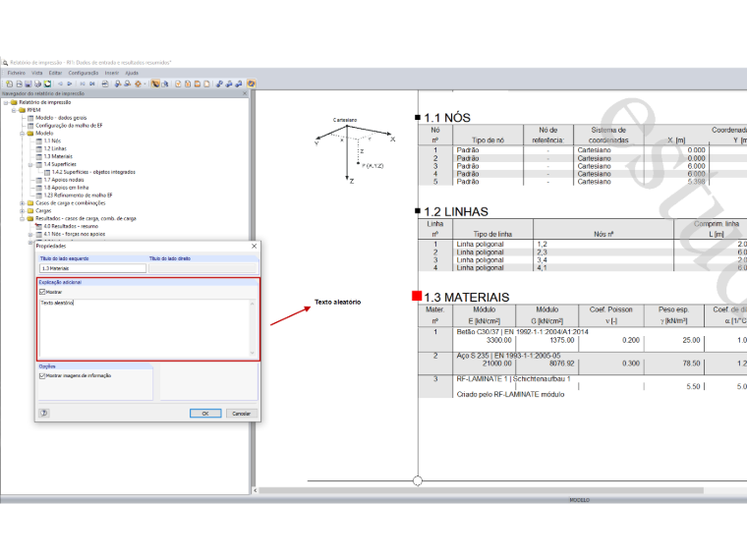The height and width of the screenshot is (560, 747).
Task: Click the third orange document icon in toolbar
Action: tap(198, 84)
